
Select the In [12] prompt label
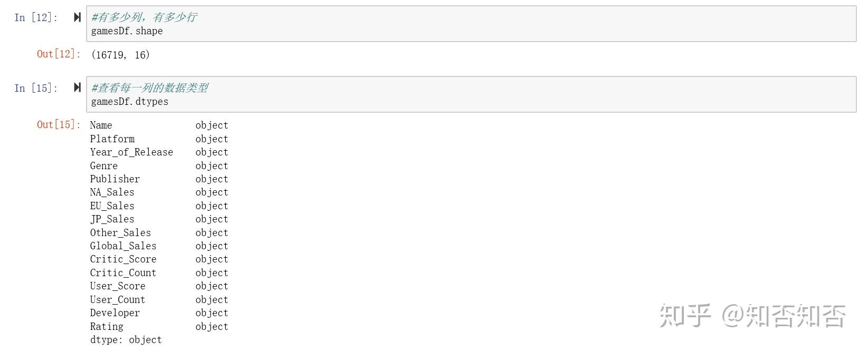point(36,17)
